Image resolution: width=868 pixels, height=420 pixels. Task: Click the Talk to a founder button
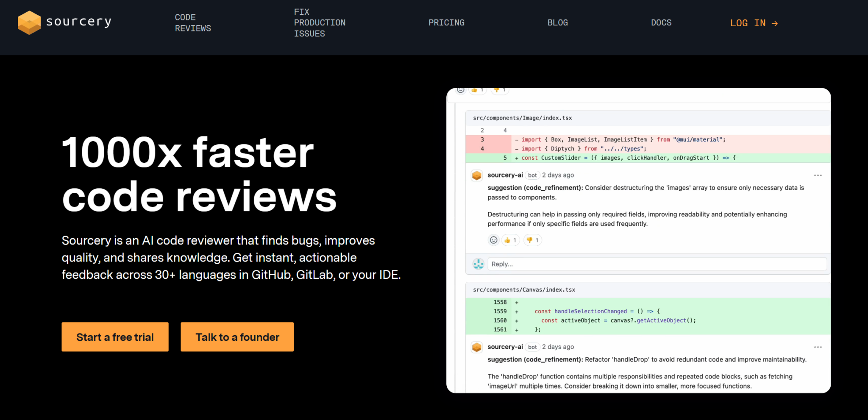click(x=237, y=337)
